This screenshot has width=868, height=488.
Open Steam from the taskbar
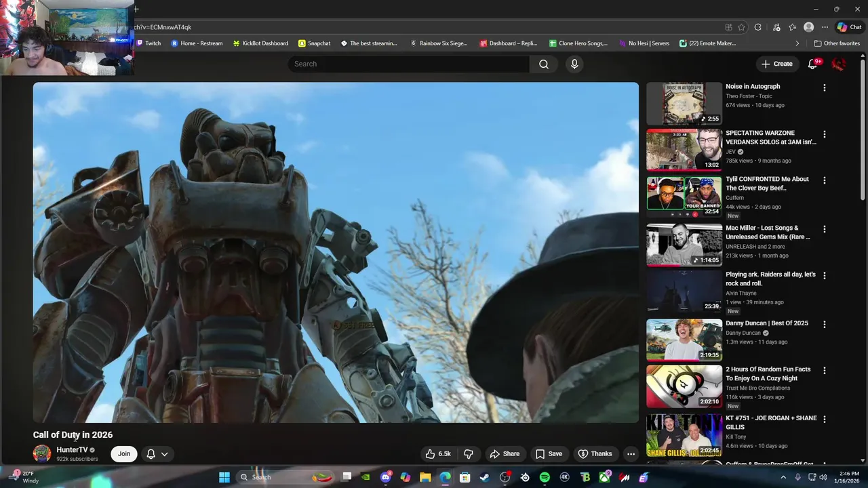485,477
